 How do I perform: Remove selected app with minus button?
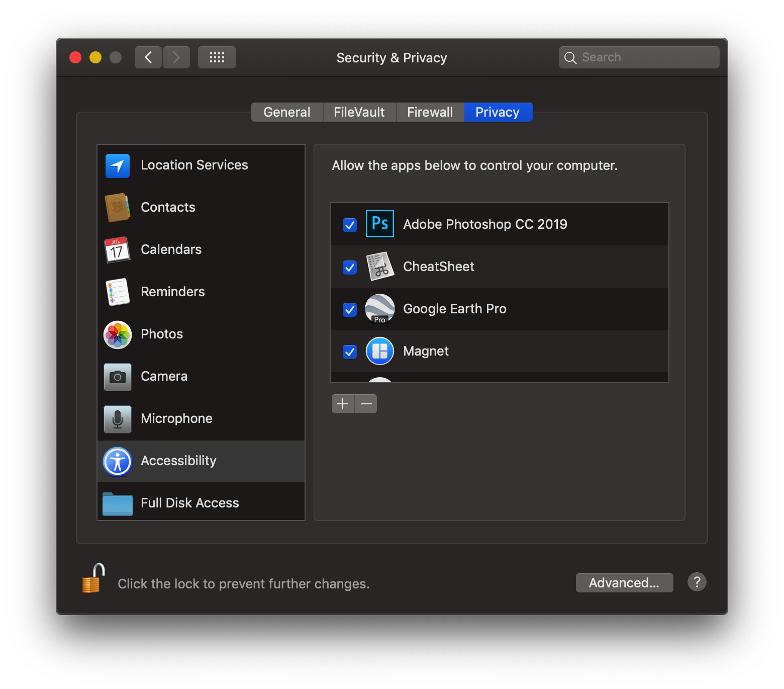365,403
